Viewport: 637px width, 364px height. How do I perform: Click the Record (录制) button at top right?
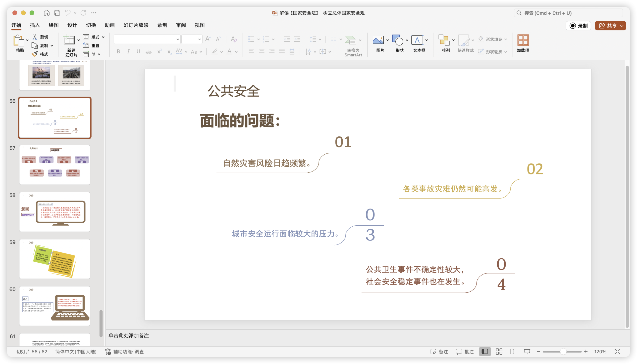(578, 26)
